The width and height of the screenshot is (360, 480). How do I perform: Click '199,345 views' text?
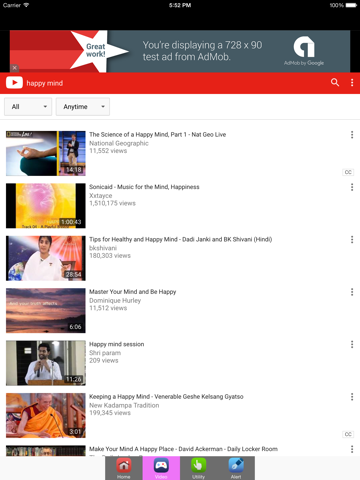pos(110,413)
